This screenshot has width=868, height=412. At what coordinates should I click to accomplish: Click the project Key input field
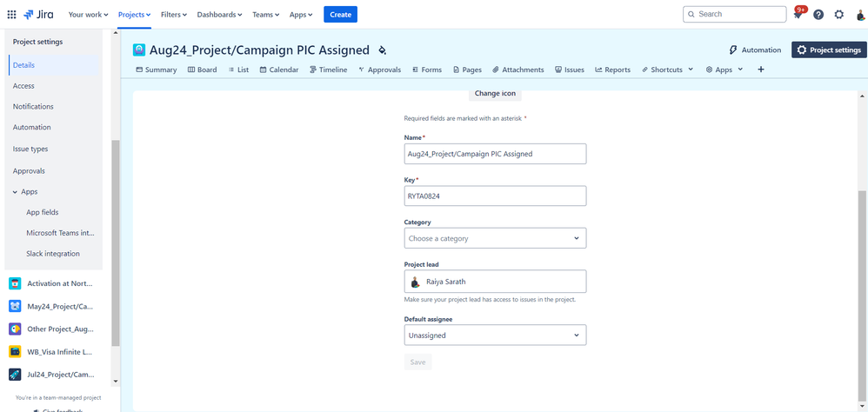[x=495, y=196]
